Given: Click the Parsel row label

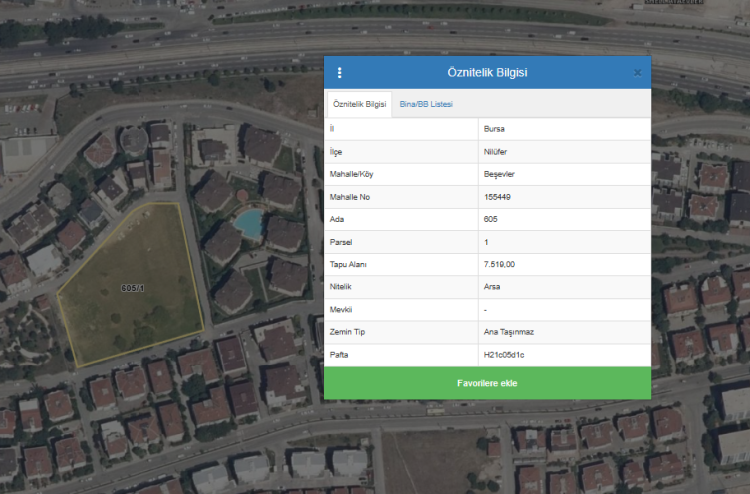Looking at the screenshot, I should point(341,242).
